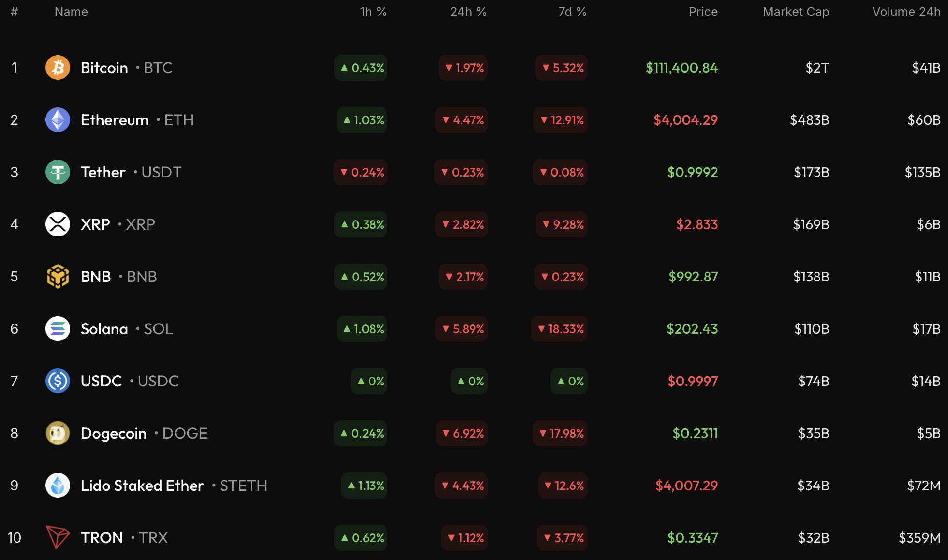Sort by the Market Cap column header
This screenshot has width=948, height=560.
(796, 12)
